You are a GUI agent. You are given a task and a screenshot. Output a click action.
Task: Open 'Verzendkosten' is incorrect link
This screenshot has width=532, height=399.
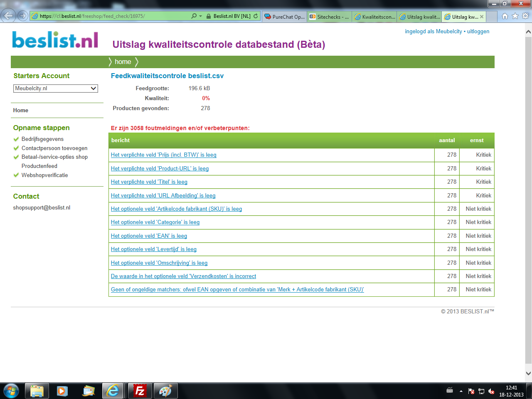point(183,276)
